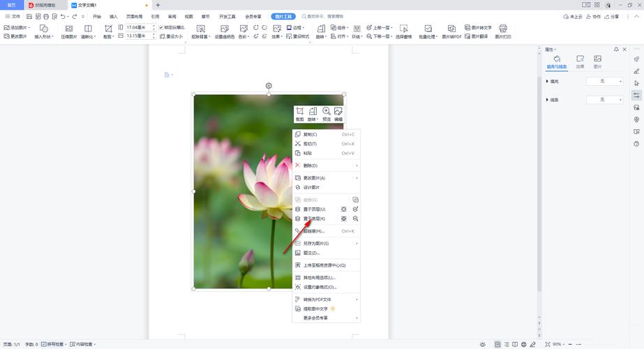Screen dimensions: 644x349
Task: Click Bring Forward icon beside 置于顶层 row
Action: click(355, 209)
